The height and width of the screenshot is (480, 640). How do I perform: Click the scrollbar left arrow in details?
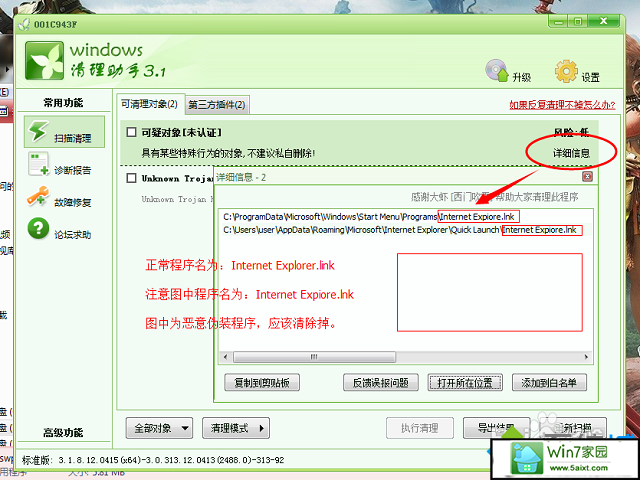click(226, 357)
